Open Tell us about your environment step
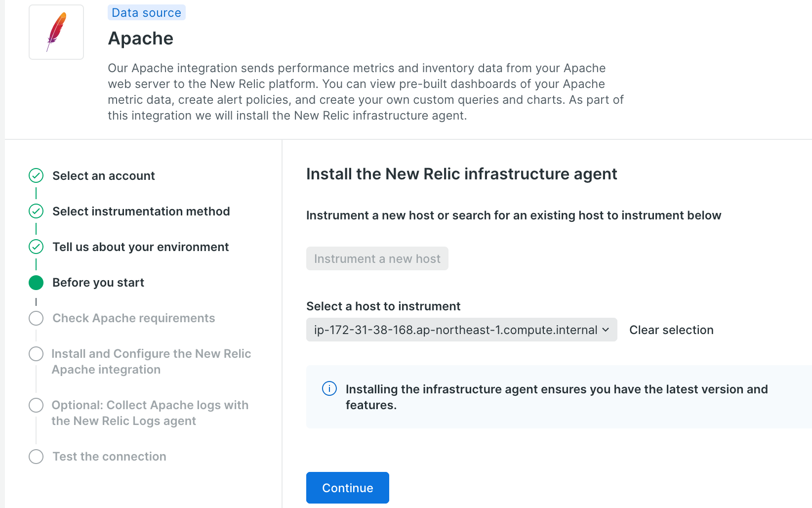Image resolution: width=812 pixels, height=508 pixels. (141, 247)
